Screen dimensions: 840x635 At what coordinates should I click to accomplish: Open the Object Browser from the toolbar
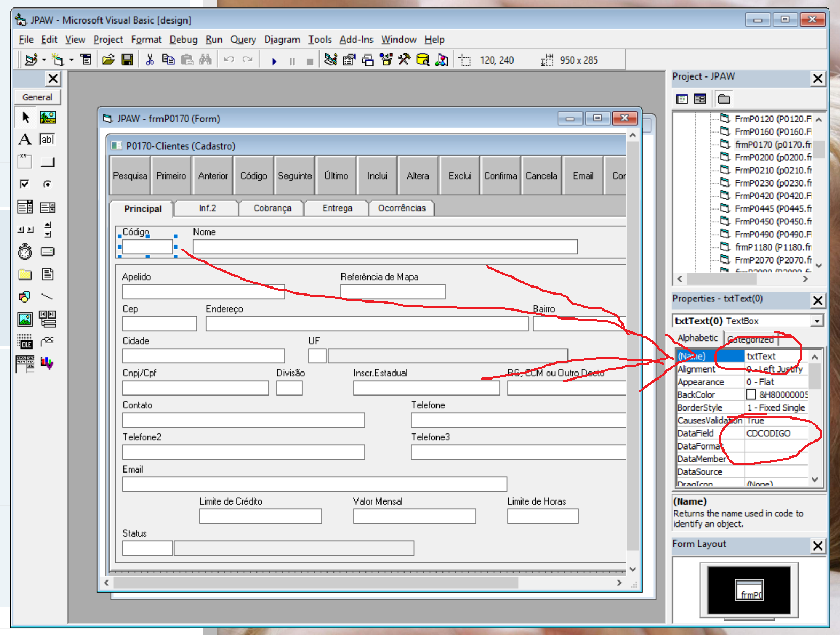pyautogui.click(x=386, y=60)
